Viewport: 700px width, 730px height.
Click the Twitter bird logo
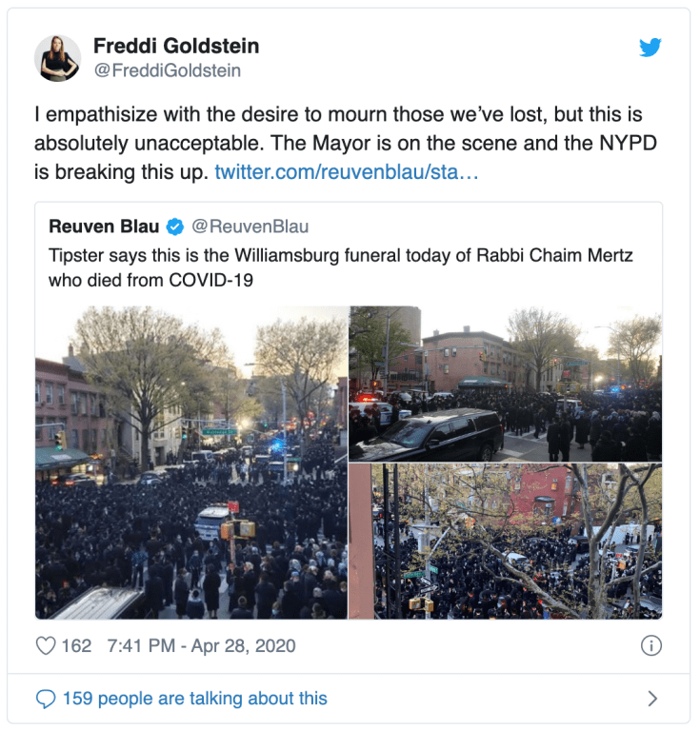point(650,47)
